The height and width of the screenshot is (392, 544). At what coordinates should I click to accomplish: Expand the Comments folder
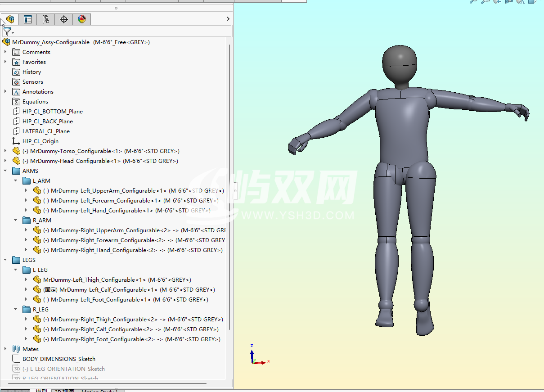point(5,52)
